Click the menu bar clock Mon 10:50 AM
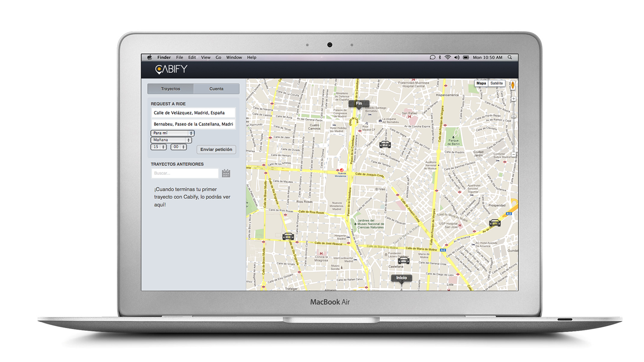Viewport: 644px width, 362px height. 488,58
